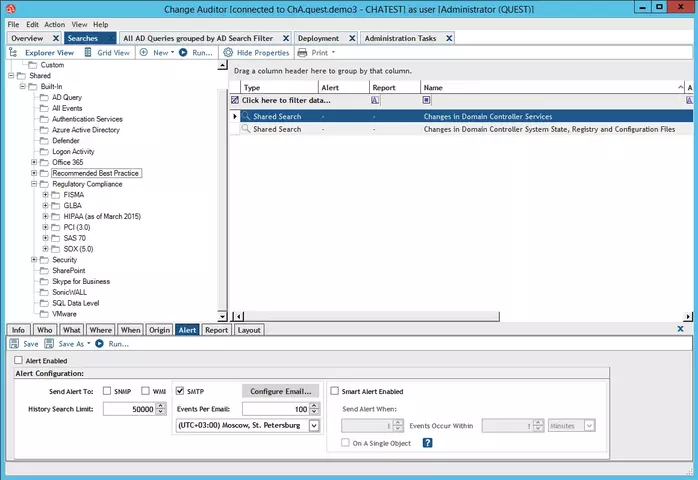Increase the History Search Limit value
Viewport: 698px width, 480px height.
pos(161,405)
